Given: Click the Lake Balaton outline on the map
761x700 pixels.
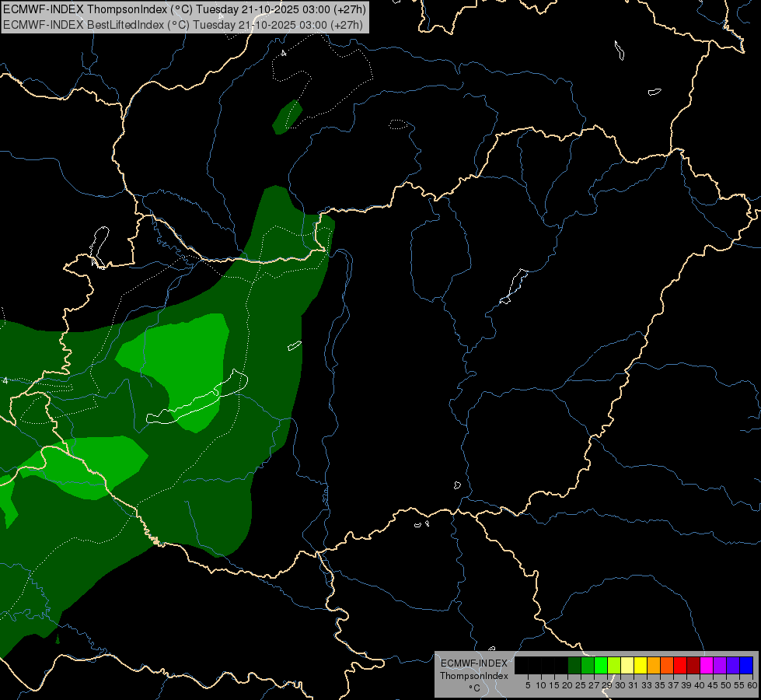Looking at the screenshot, I should (x=197, y=397).
